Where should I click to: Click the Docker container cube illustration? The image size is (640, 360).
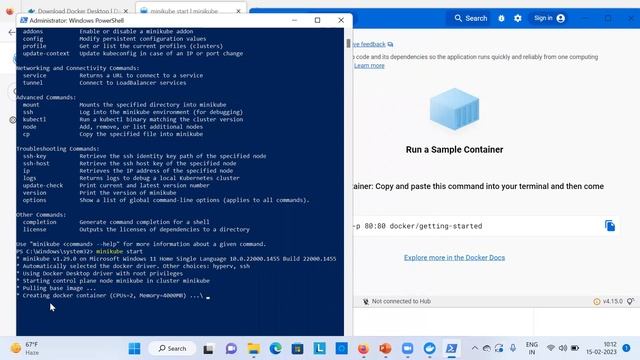(454, 109)
